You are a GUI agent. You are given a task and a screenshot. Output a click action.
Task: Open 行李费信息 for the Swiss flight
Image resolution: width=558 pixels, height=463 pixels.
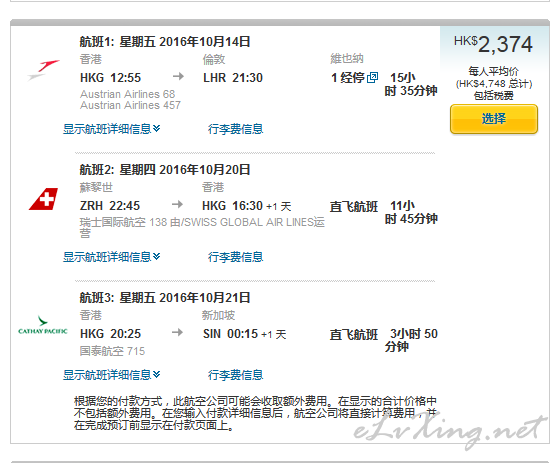pos(236,257)
